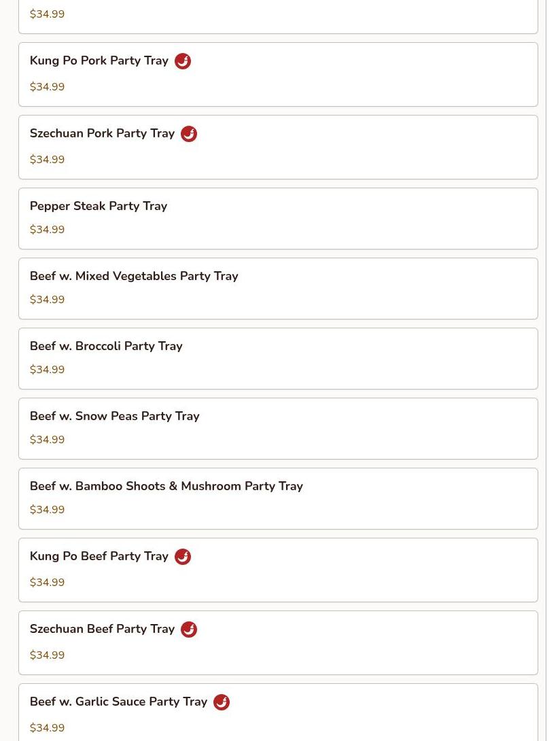Click the price under Beef w. Broccoli
Image resolution: width=560 pixels, height=741 pixels.
tap(48, 370)
